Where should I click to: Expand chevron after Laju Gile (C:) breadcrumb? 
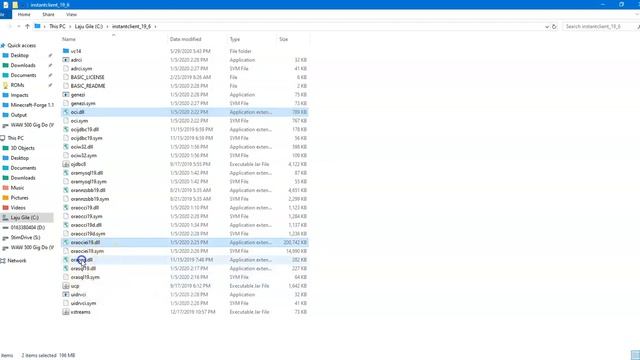coord(107,26)
